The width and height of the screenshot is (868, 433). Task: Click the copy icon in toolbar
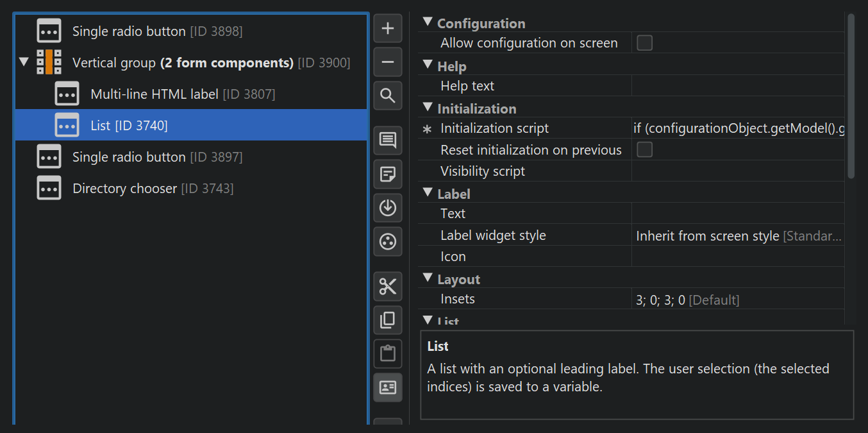tap(388, 320)
